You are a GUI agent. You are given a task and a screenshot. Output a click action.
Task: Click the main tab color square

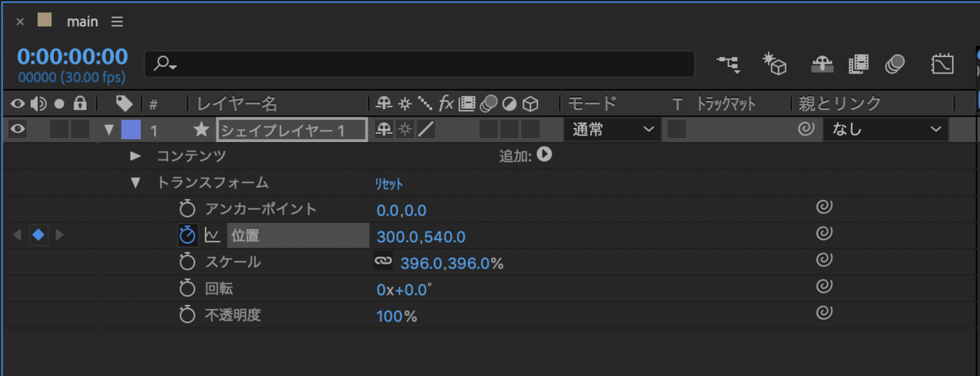click(x=44, y=20)
